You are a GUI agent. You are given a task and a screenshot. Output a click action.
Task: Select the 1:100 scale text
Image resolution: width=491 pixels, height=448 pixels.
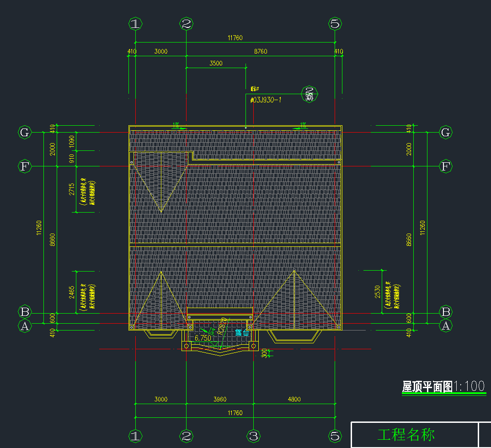click(x=470, y=386)
